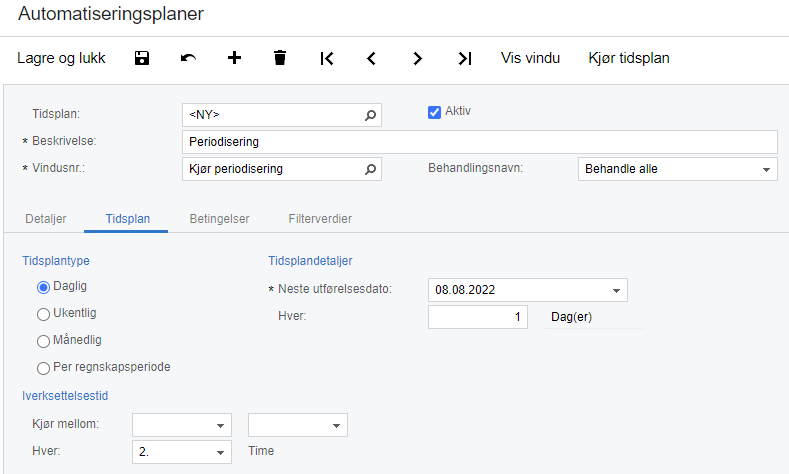The image size is (789, 474).
Task: Click the save disk icon
Action: point(142,58)
